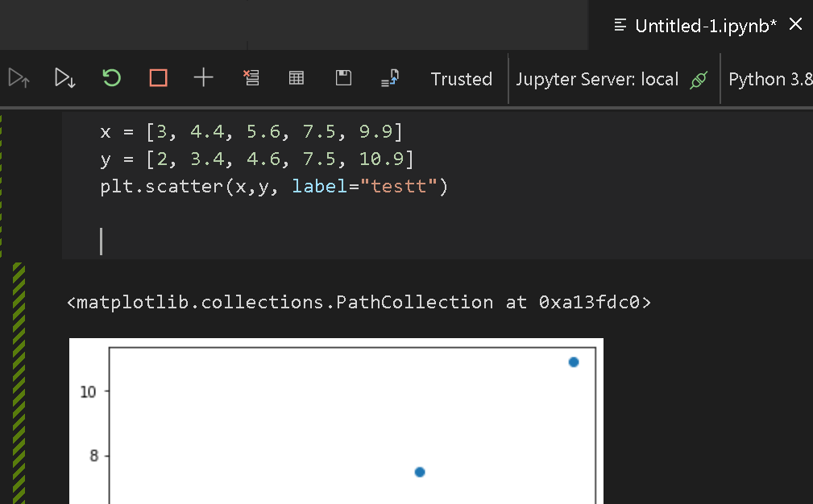This screenshot has width=813, height=504.
Task: Interrupt the running kernel with the stop icon
Action: coord(158,78)
